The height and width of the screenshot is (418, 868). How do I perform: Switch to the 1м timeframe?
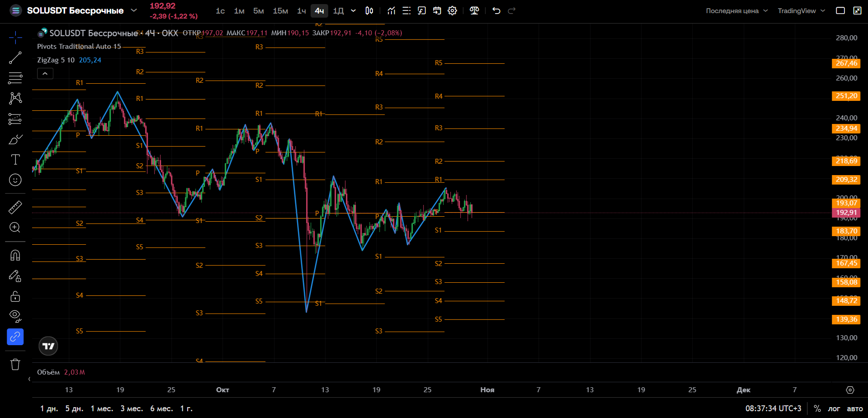[x=239, y=10]
